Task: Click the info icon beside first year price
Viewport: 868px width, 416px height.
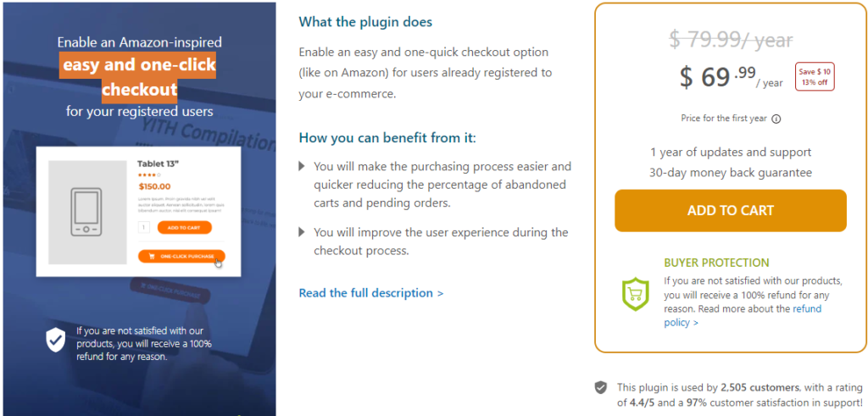Action: [776, 119]
